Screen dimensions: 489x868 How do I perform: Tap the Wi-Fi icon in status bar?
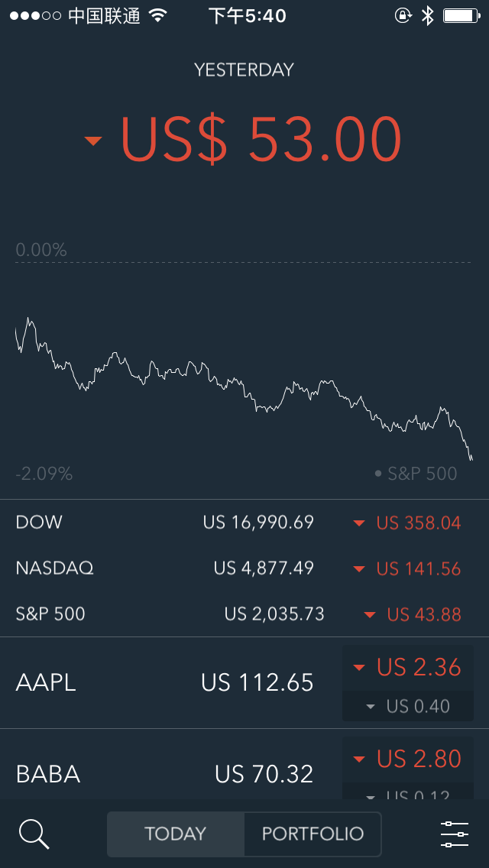click(x=158, y=15)
